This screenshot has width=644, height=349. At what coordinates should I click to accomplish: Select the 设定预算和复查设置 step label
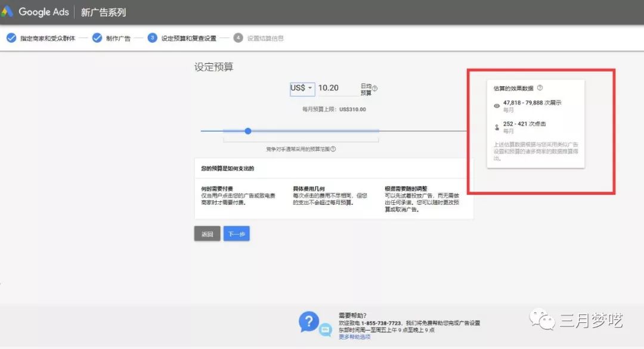[x=188, y=38]
